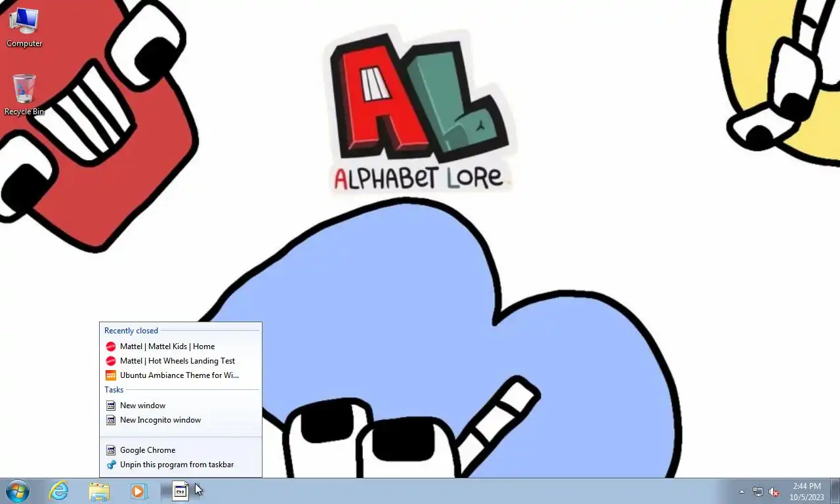Click Hot Wheels Landing Test favicon
This screenshot has height=504, width=840.
111,361
